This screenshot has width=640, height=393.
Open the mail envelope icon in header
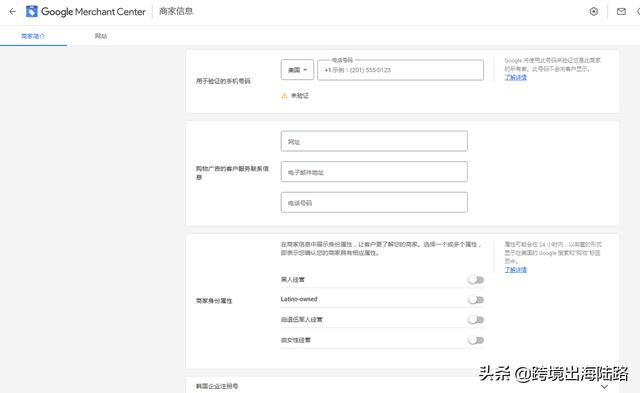point(621,11)
